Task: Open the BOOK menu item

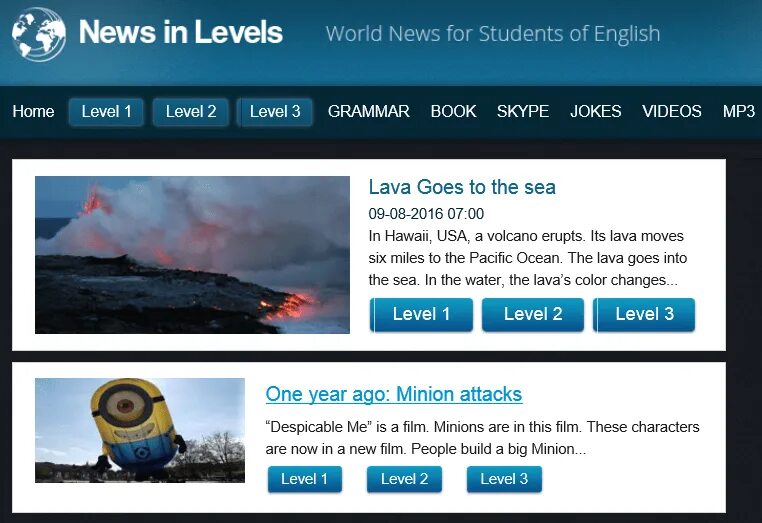Action: (x=453, y=111)
